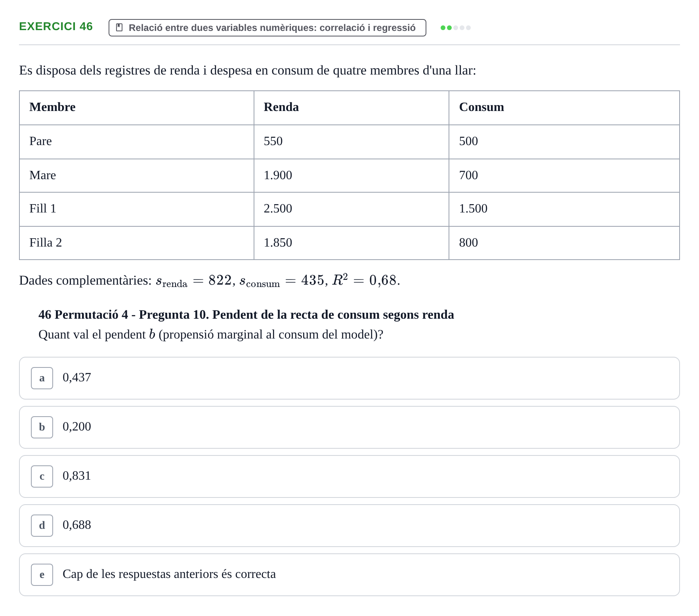Click the 'Mare' row label

[42, 175]
